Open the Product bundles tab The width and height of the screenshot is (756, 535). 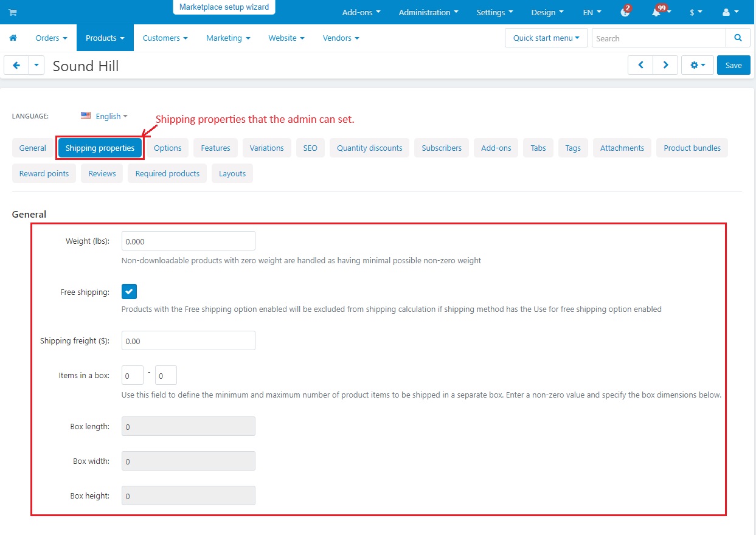[x=692, y=148]
